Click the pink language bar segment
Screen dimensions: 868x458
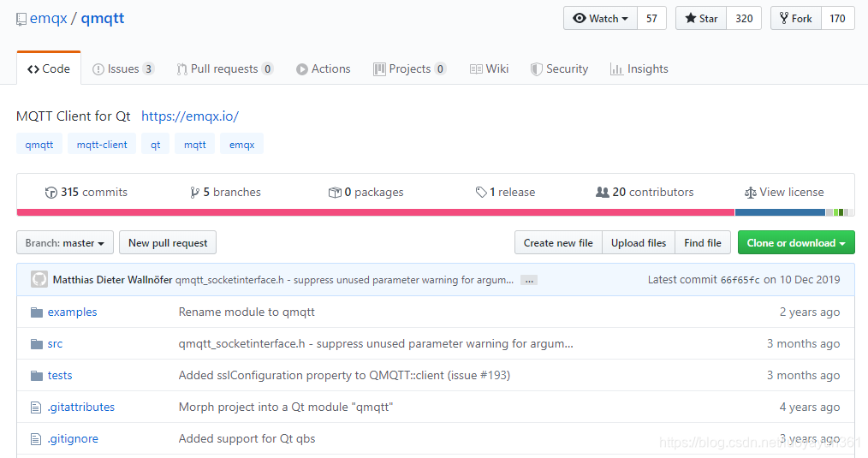[x=375, y=212]
